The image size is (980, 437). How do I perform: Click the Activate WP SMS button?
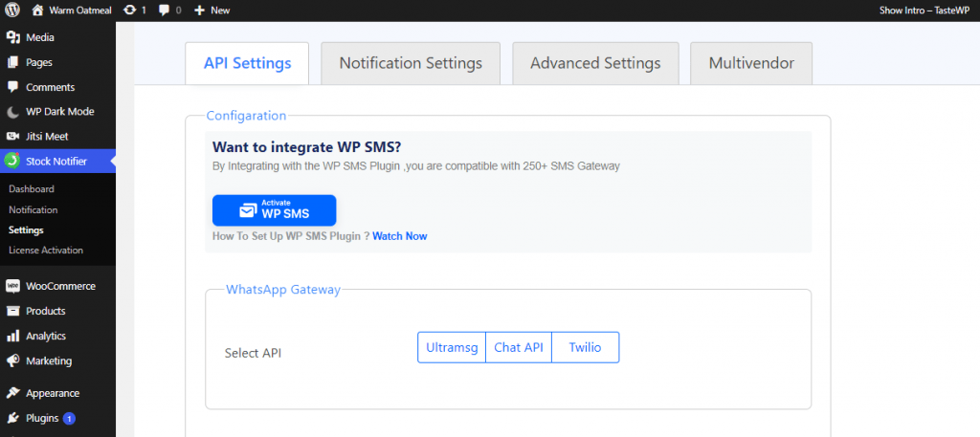(275, 210)
